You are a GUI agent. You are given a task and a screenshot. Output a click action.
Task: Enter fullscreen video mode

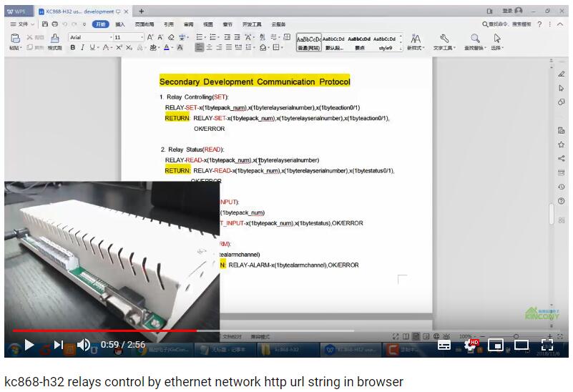(x=547, y=345)
